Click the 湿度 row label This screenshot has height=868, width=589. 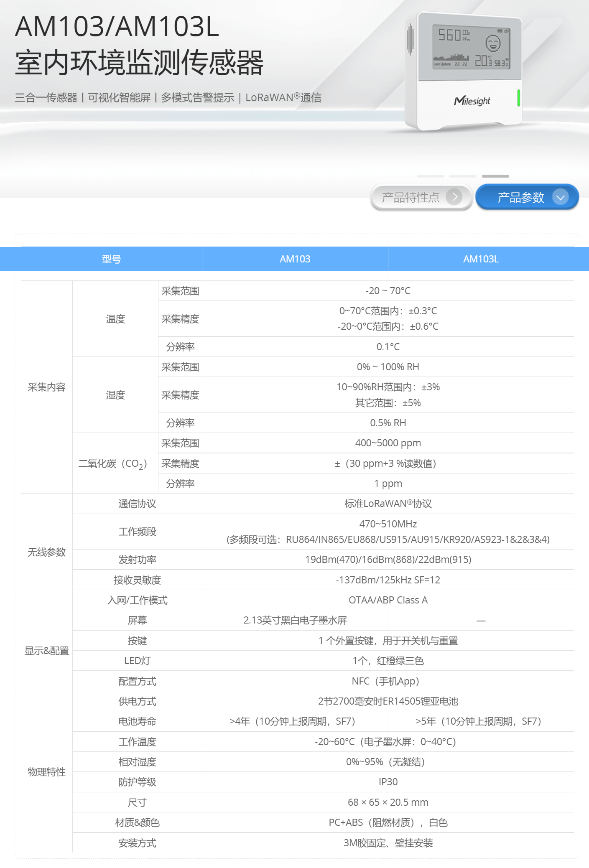(x=115, y=395)
